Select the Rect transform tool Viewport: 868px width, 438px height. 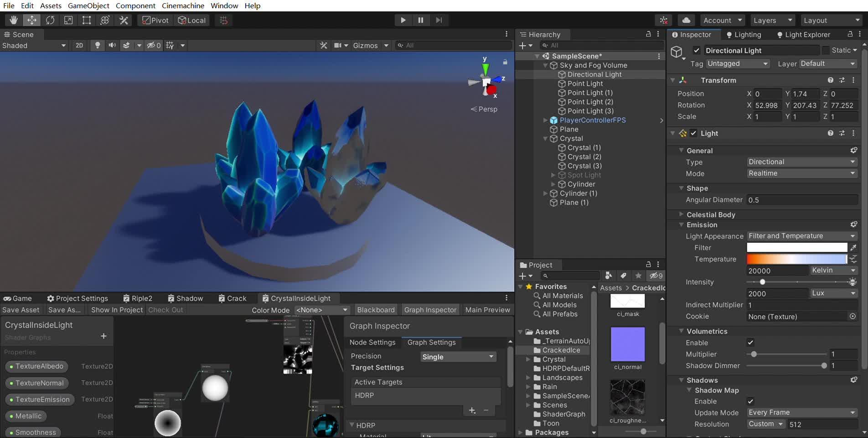click(87, 20)
